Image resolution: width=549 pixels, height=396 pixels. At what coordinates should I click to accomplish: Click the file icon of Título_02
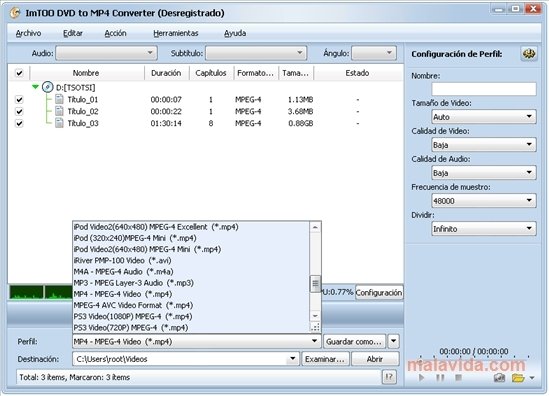click(60, 111)
